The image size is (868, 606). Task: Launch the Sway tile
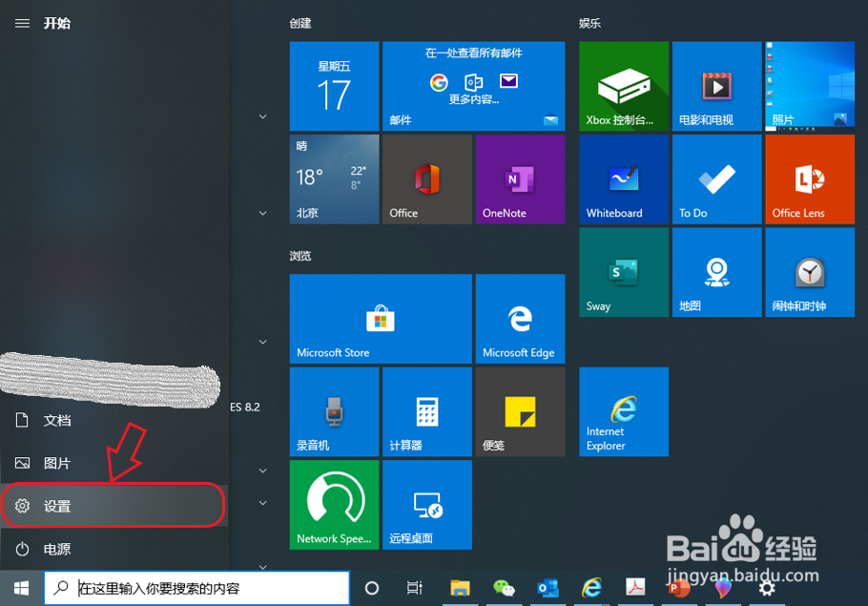click(x=624, y=272)
